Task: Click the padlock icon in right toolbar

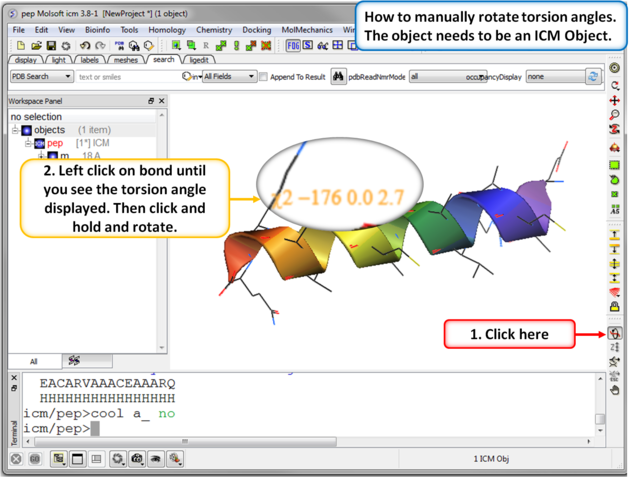Action: point(615,306)
